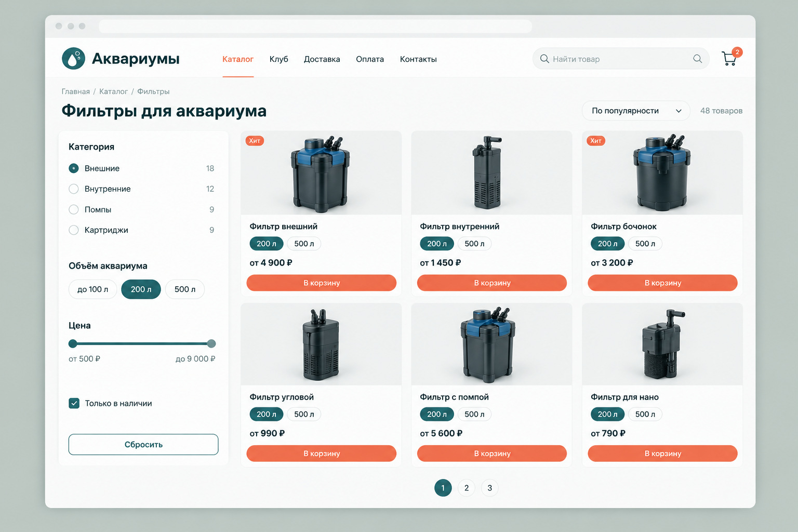Image resolution: width=798 pixels, height=532 pixels.
Task: Open the Каталог nav tab
Action: 238,59
